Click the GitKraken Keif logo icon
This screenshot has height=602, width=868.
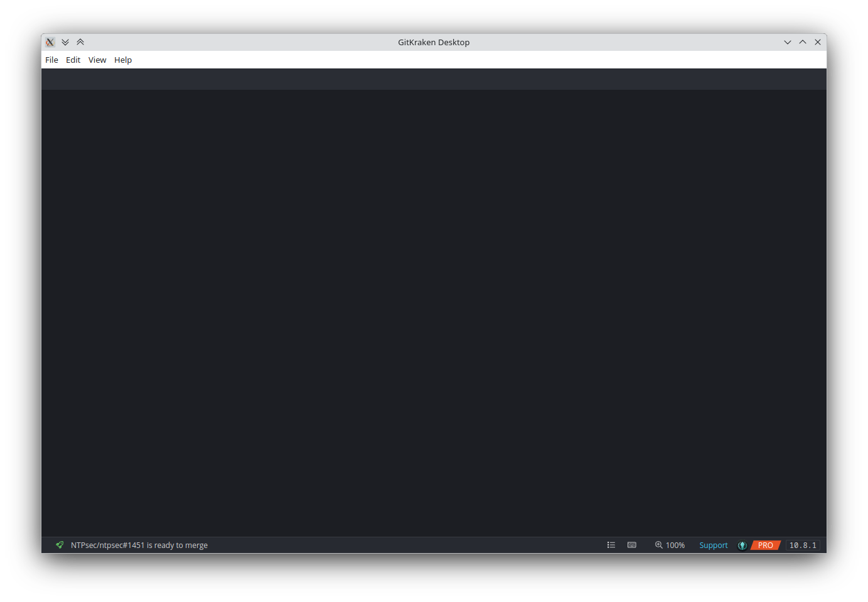coord(742,546)
